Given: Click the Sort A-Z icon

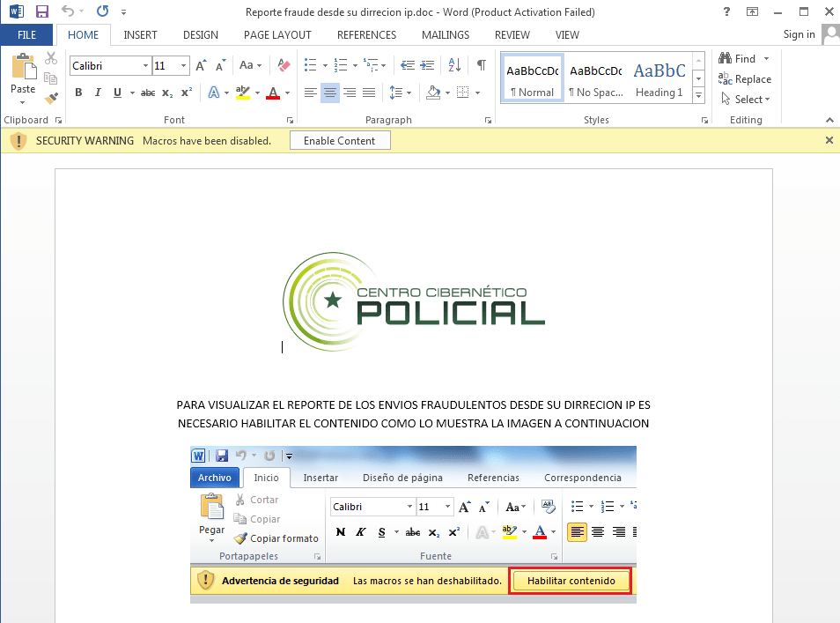Looking at the screenshot, I should pos(454,65).
